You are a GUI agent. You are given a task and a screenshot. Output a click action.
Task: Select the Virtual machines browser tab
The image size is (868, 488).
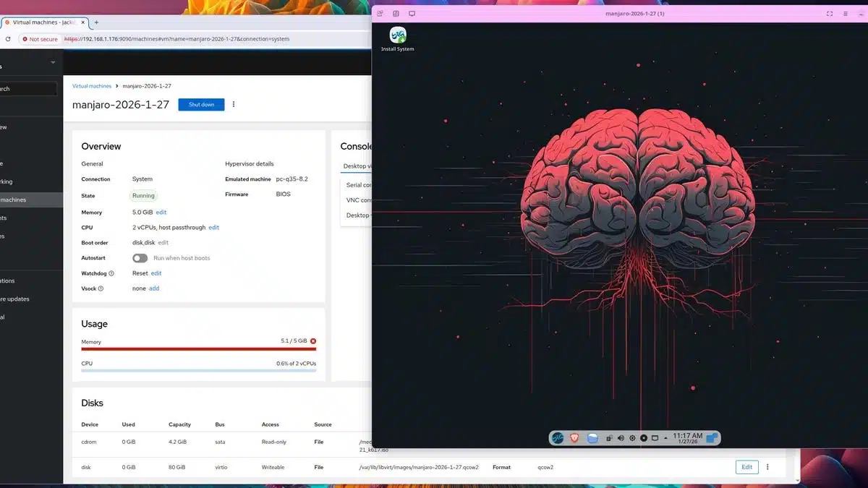pyautogui.click(x=43, y=22)
